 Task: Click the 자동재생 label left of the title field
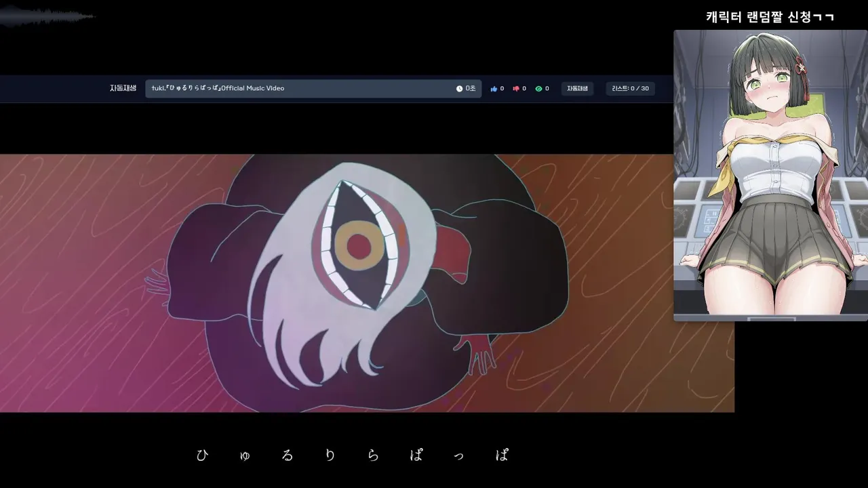pos(123,88)
